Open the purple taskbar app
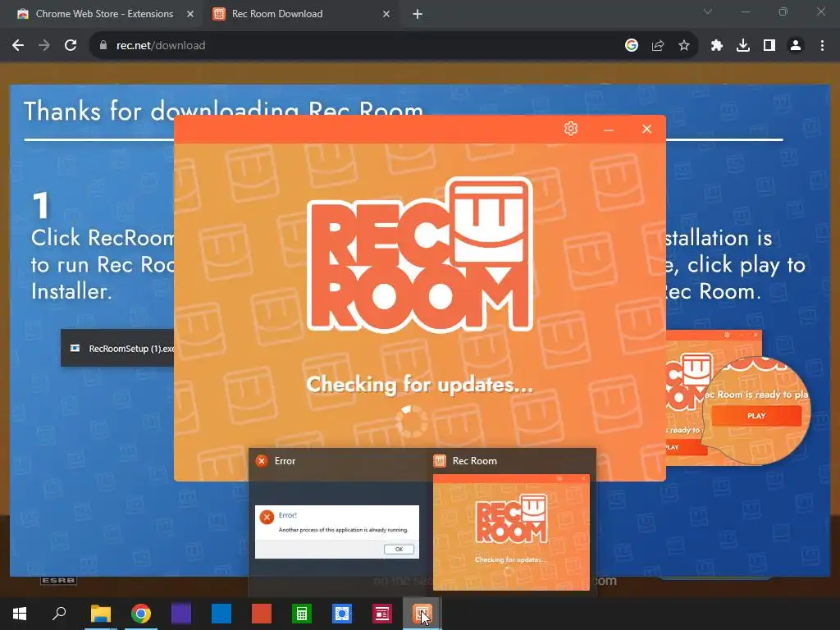This screenshot has width=840, height=630. (x=181, y=614)
